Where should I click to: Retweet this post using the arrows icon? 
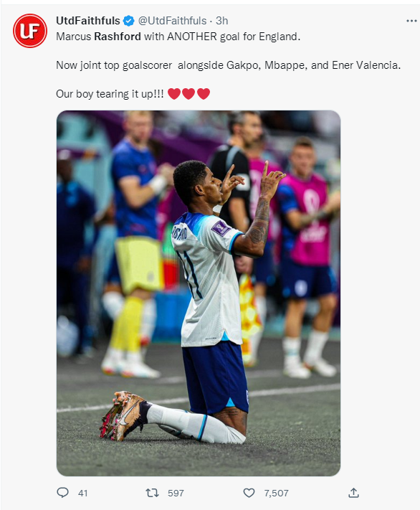tap(152, 493)
